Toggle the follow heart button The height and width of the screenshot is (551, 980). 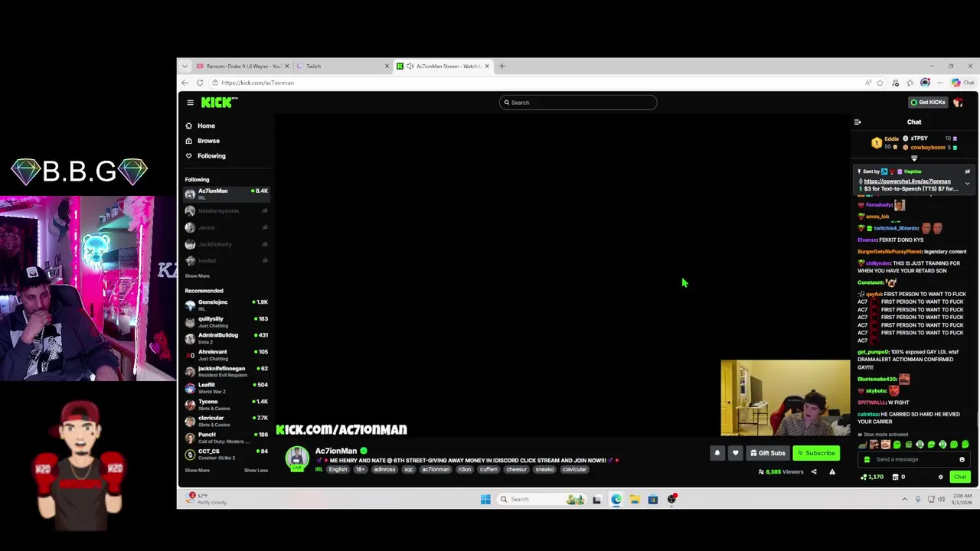click(736, 453)
